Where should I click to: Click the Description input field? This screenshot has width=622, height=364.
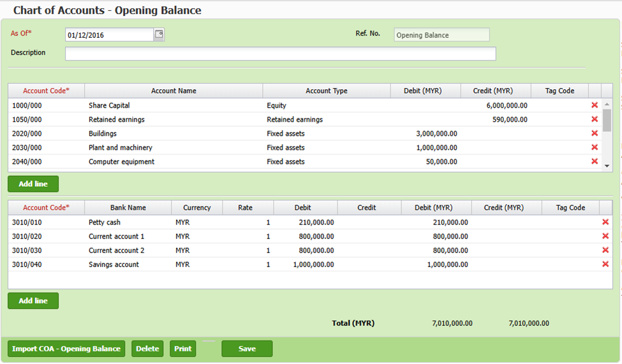281,54
